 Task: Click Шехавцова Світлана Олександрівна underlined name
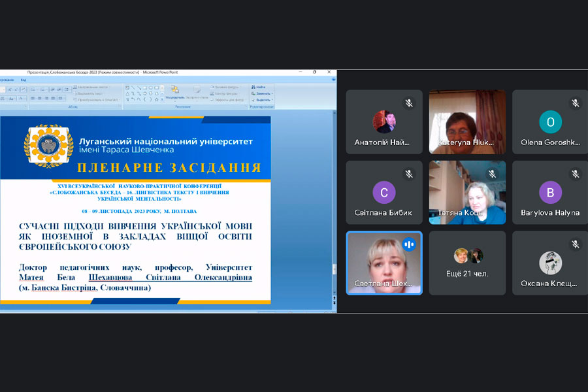click(171, 278)
